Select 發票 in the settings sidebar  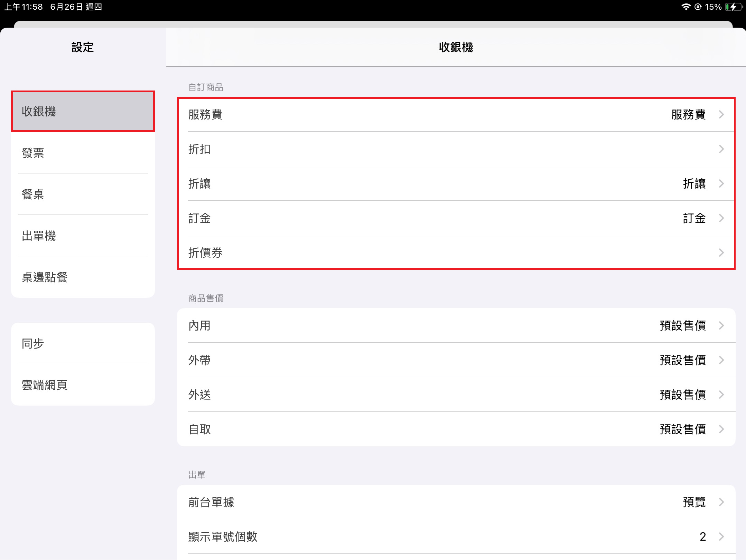[x=83, y=153]
